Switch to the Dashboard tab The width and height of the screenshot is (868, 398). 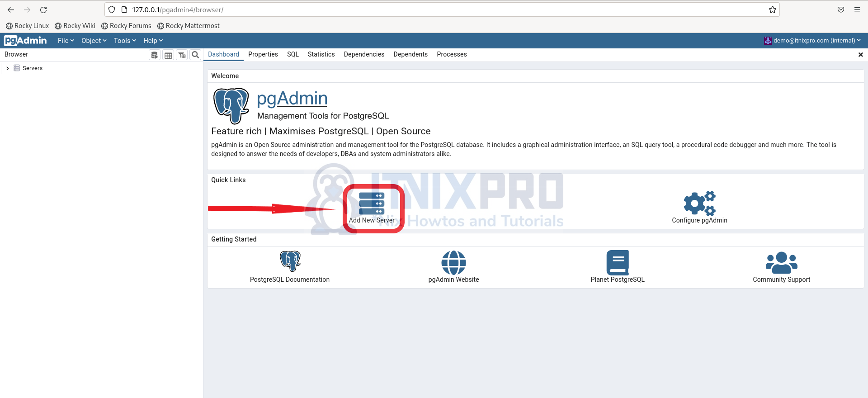point(223,55)
